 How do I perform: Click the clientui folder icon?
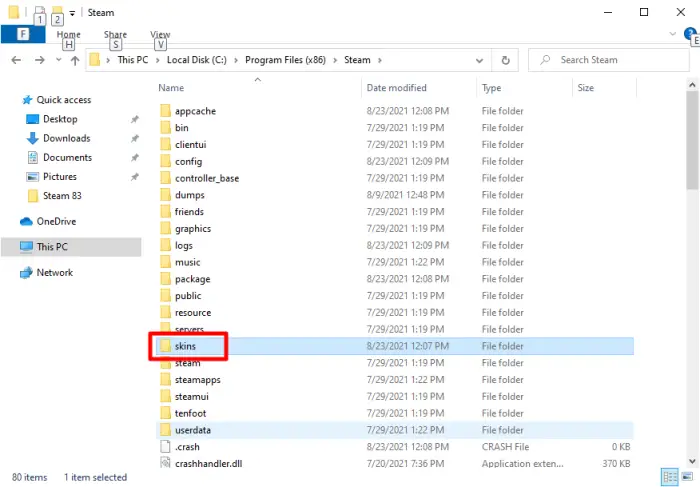[166, 145]
